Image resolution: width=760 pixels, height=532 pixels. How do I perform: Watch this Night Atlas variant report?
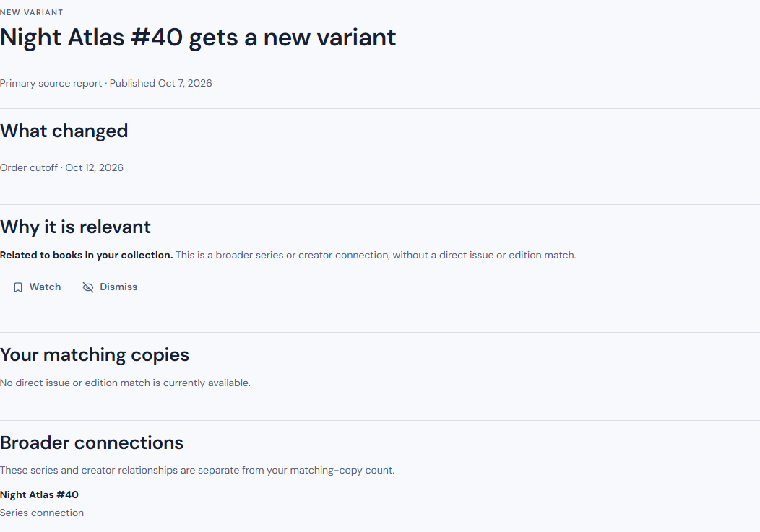[37, 287]
